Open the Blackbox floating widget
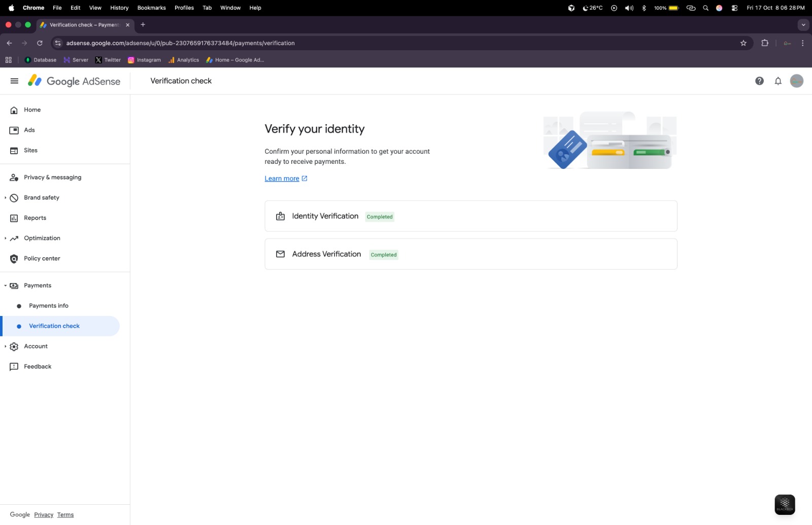 pyautogui.click(x=785, y=504)
